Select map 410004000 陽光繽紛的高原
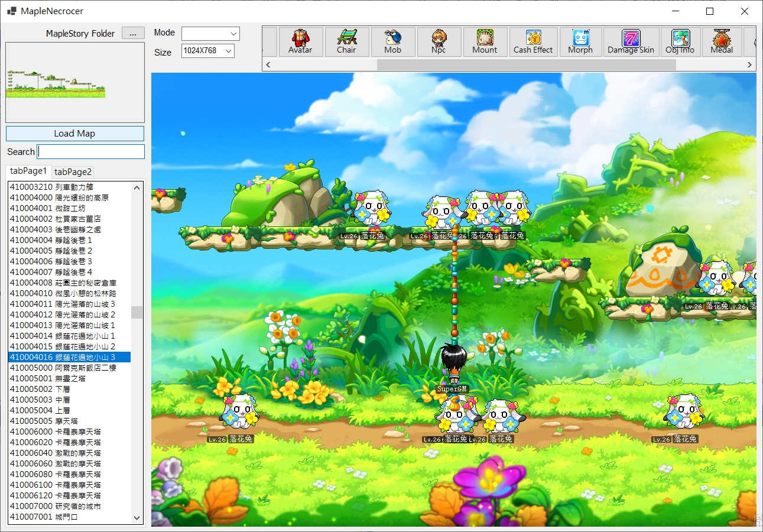Screen dimensions: 763x532 tap(69, 197)
